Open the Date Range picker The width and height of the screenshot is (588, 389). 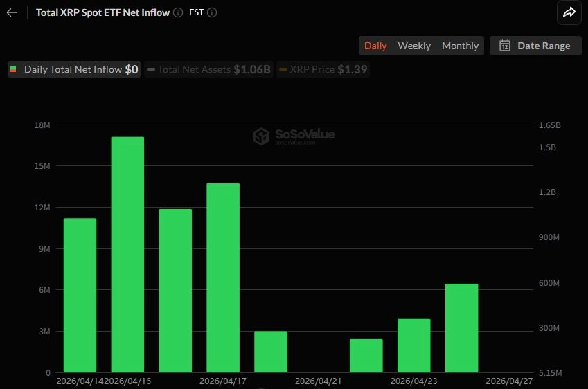point(535,46)
